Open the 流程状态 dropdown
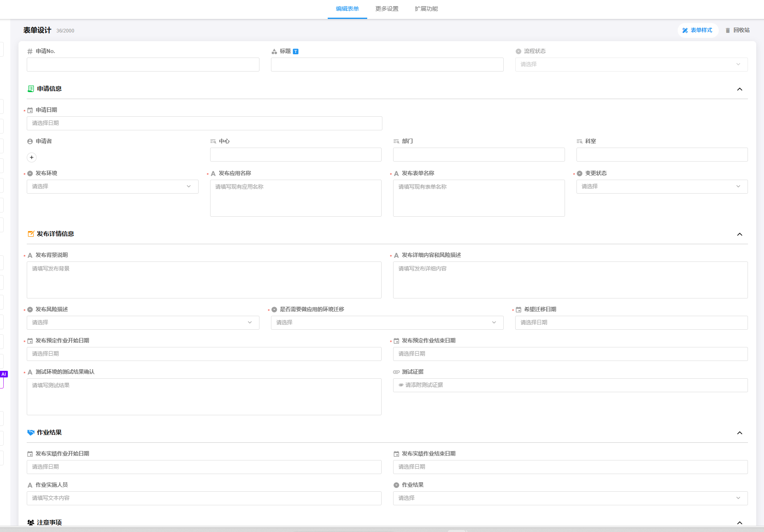The height and width of the screenshot is (532, 764). (x=631, y=65)
